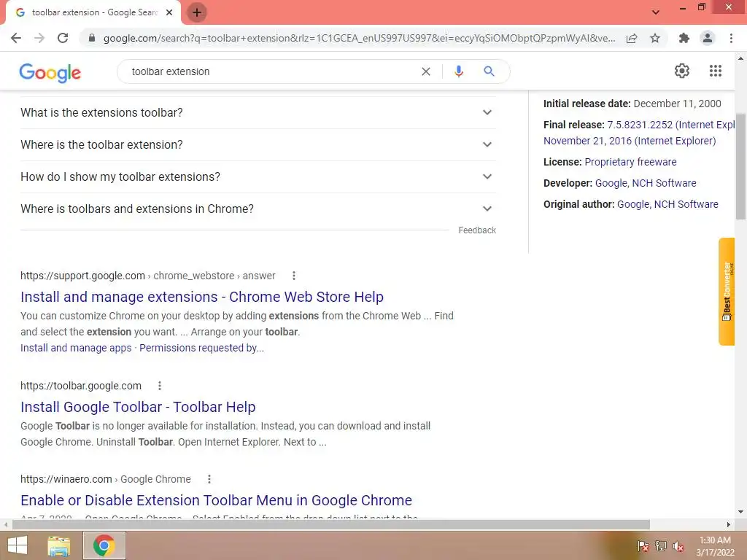Screen dimensions: 747x560
Task: Go to Google home via logo
Action: 50,72
